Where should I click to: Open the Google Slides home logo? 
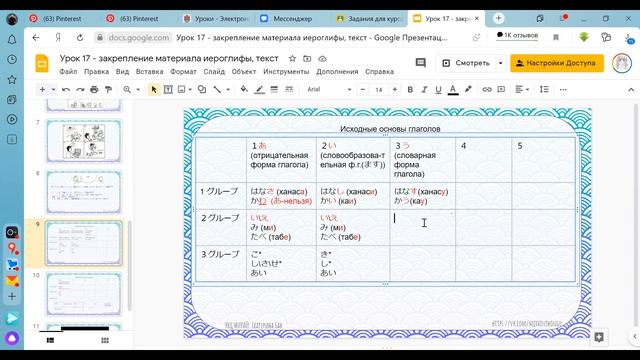click(x=42, y=64)
